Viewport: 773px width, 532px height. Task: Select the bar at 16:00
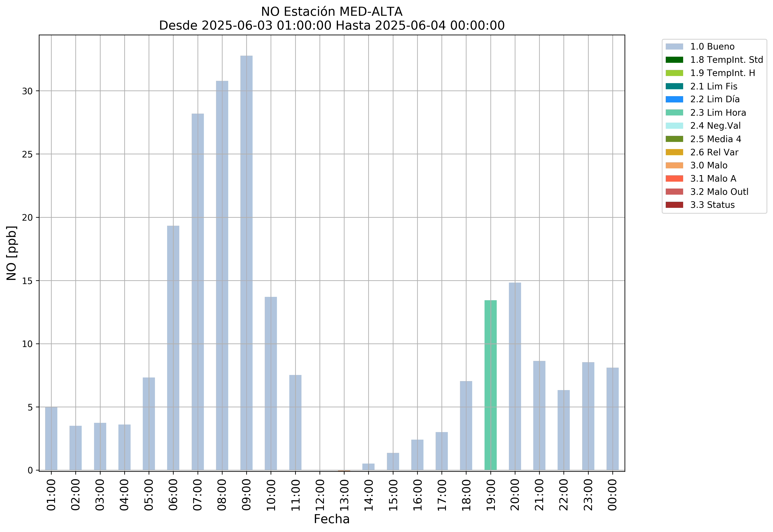(x=417, y=455)
